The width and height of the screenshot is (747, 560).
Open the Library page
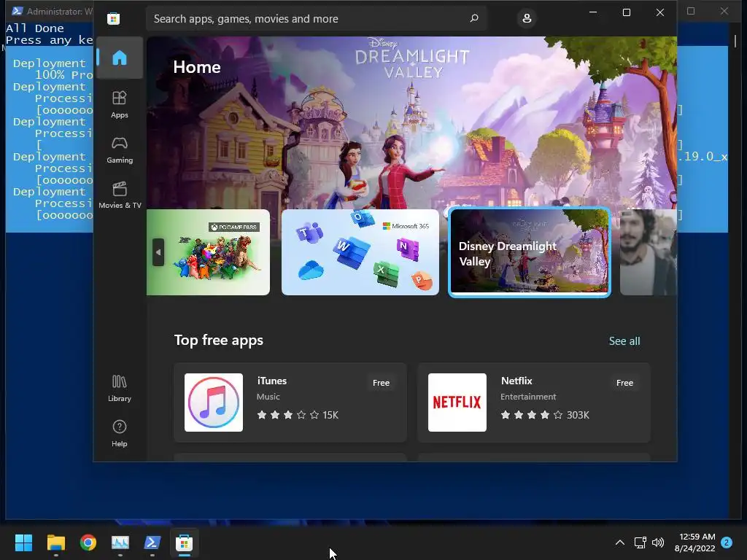(120, 388)
